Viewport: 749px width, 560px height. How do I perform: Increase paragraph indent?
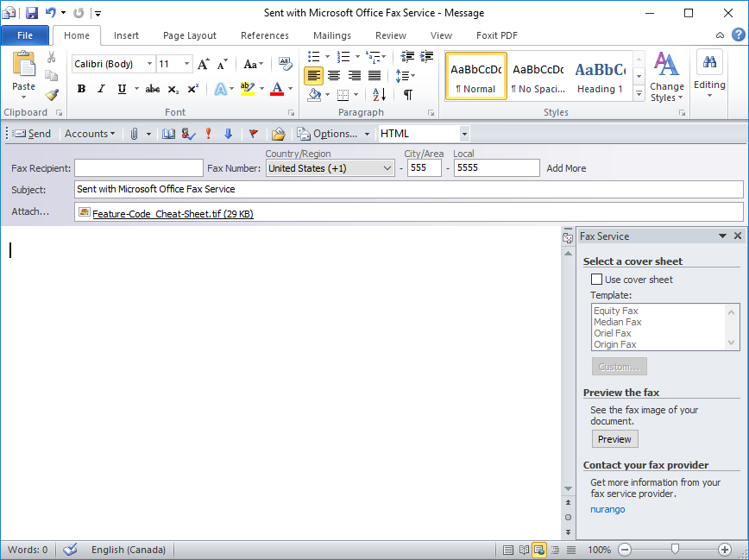426,57
